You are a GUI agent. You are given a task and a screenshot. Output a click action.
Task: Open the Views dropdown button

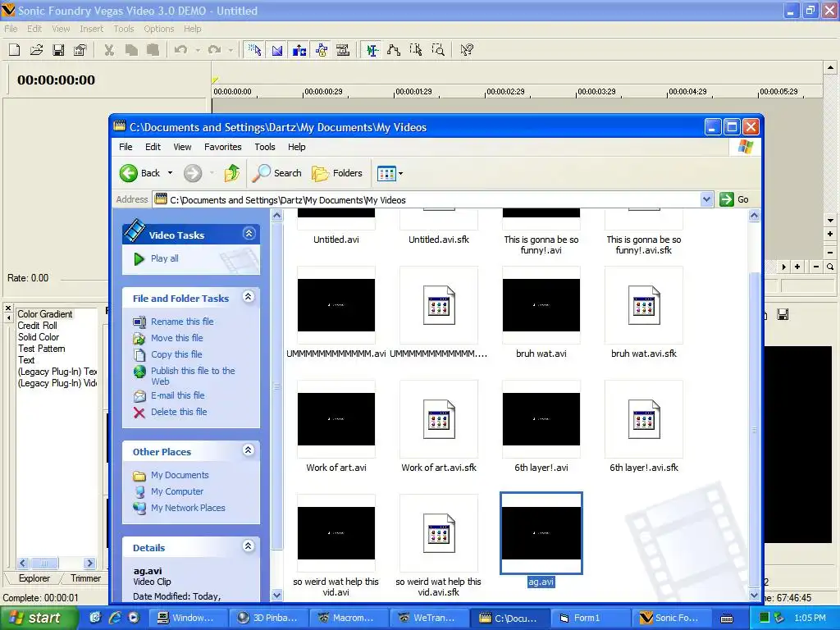(390, 173)
